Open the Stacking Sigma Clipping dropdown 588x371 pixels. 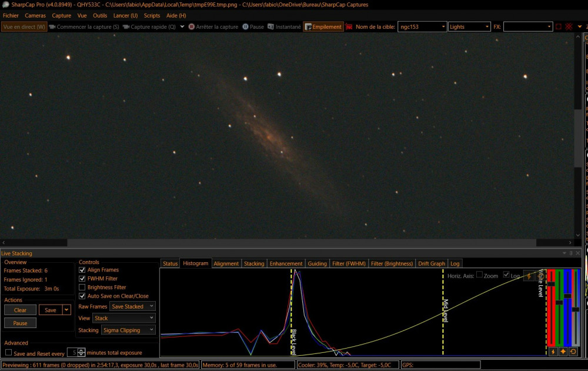point(128,330)
